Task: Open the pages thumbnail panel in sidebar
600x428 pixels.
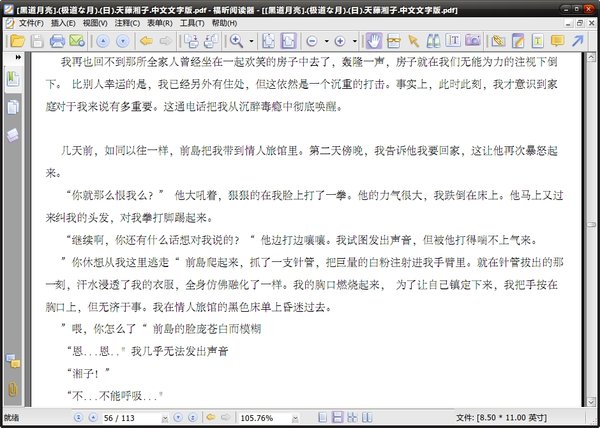Action: pos(13,107)
